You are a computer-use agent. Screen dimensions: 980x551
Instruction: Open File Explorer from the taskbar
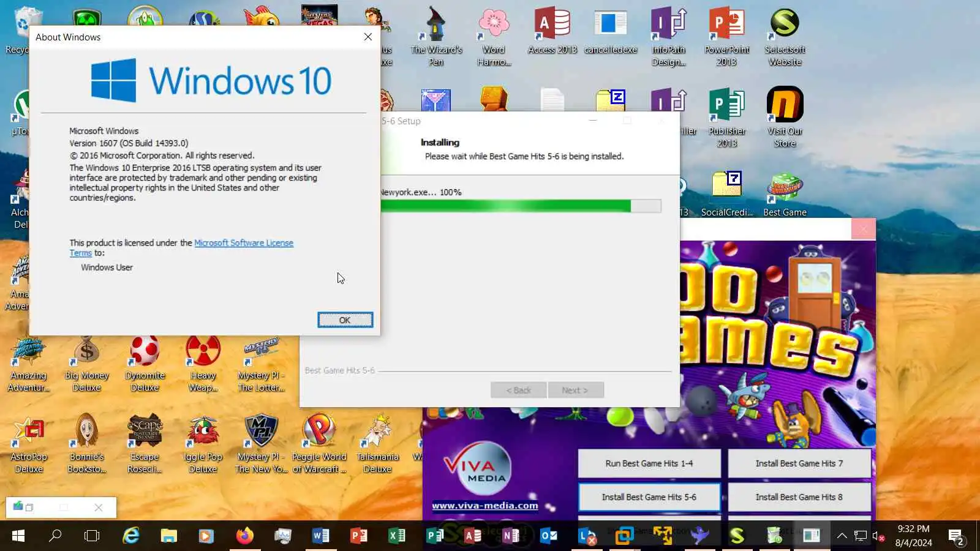pos(168,536)
